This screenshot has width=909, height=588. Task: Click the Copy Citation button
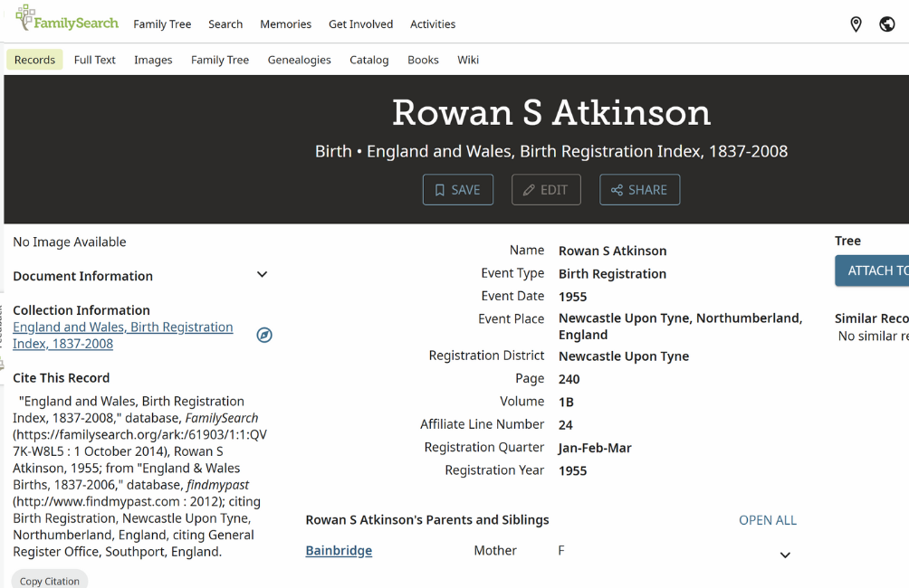tap(49, 581)
